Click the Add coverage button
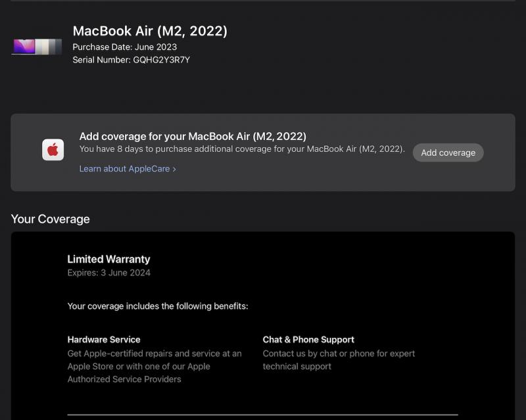 point(448,152)
